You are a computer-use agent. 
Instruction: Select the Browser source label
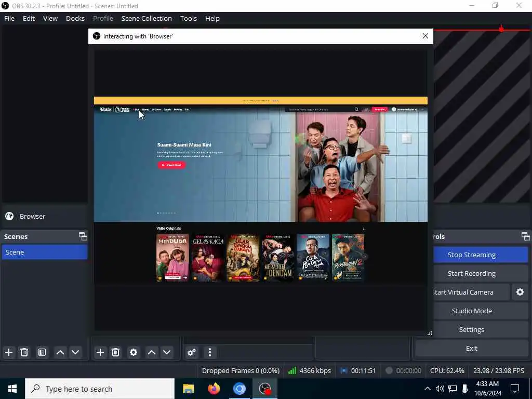tap(32, 216)
